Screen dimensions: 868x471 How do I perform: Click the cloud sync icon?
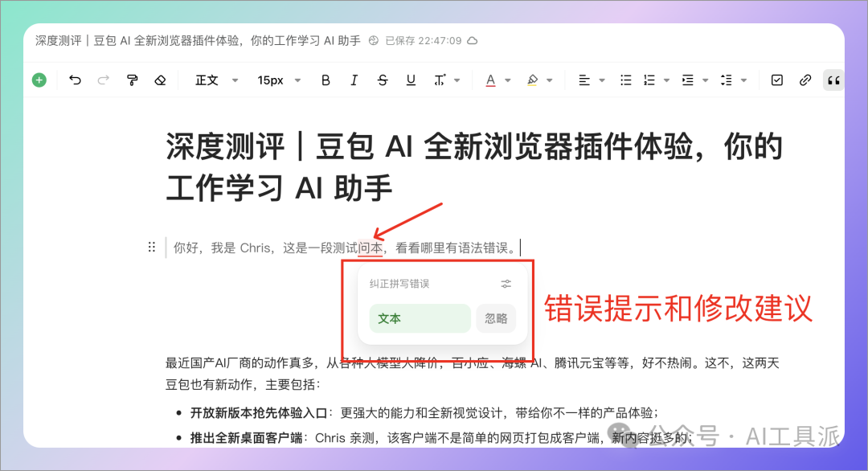pyautogui.click(x=473, y=40)
